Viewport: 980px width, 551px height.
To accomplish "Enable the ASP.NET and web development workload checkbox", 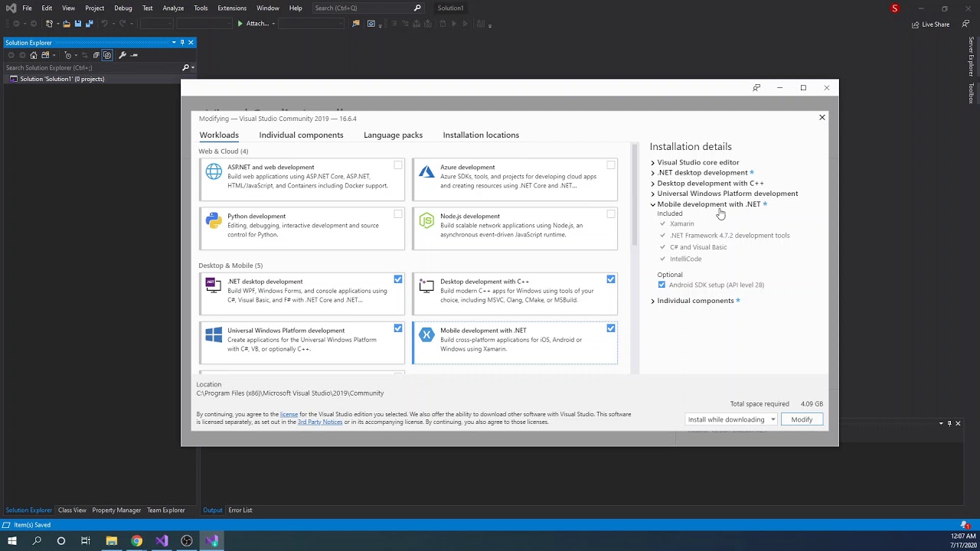I will (x=398, y=165).
